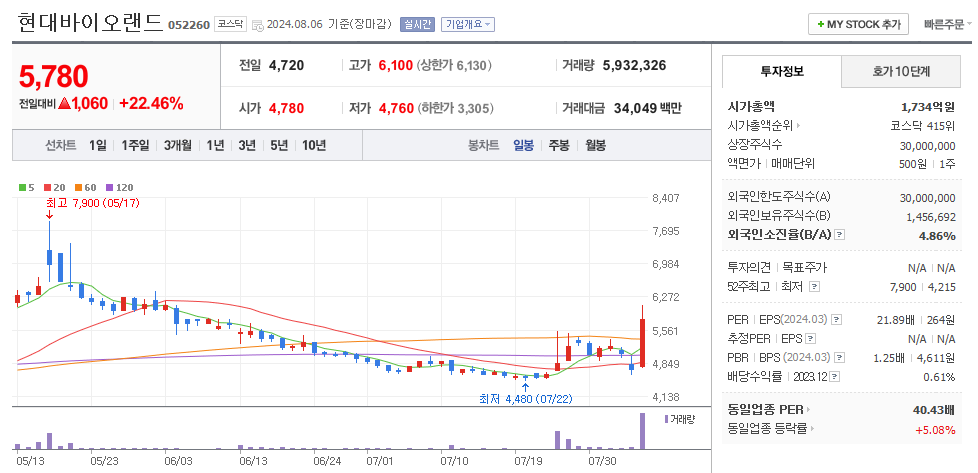This screenshot has width=978, height=473.
Task: Click the +22.46% change rate
Action: pos(152,104)
